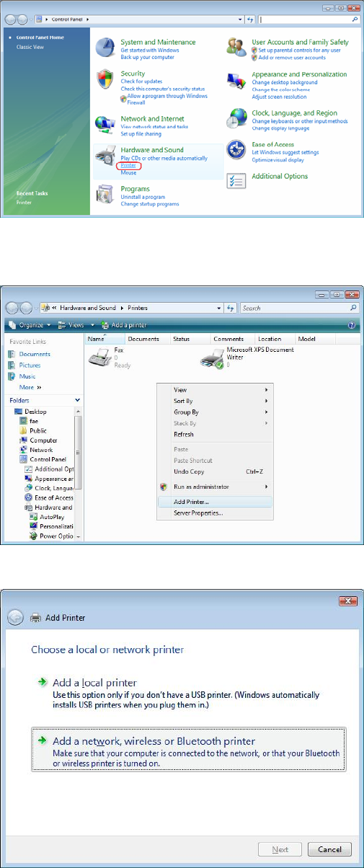The height and width of the screenshot is (868, 364).
Task: Expand the Sort By submenu
Action: [215, 401]
